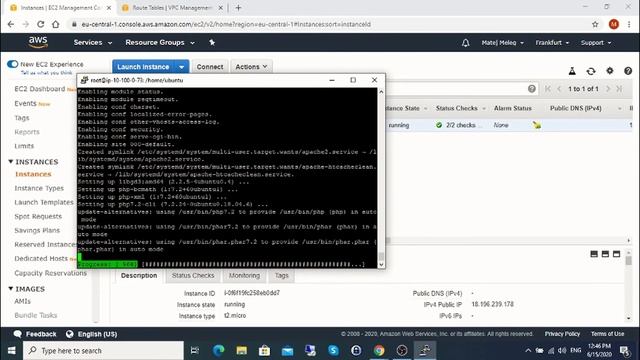Reload the browser page
The width and height of the screenshot is (640, 360).
click(40, 24)
